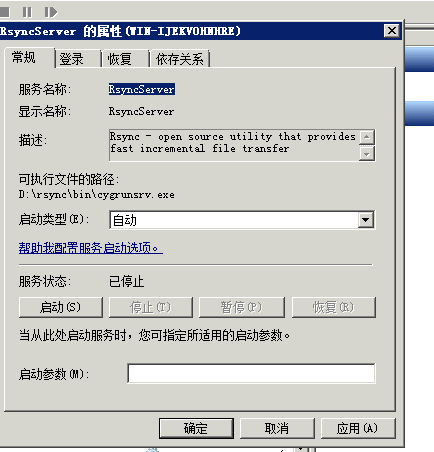Viewport: 434px width, 452px height.
Task: Click the stop service square toolbar icon
Action: tap(5, 12)
